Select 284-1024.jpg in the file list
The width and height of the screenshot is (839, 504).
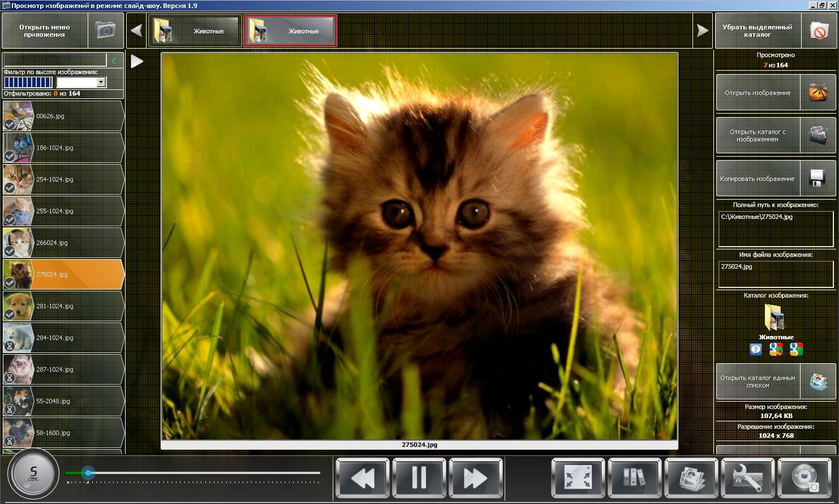[x=63, y=338]
